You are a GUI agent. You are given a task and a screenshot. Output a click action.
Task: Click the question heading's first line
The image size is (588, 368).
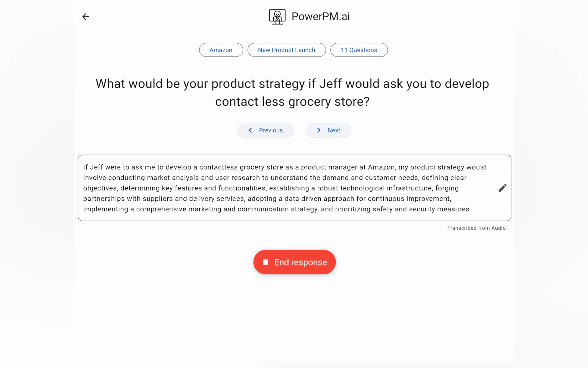292,84
